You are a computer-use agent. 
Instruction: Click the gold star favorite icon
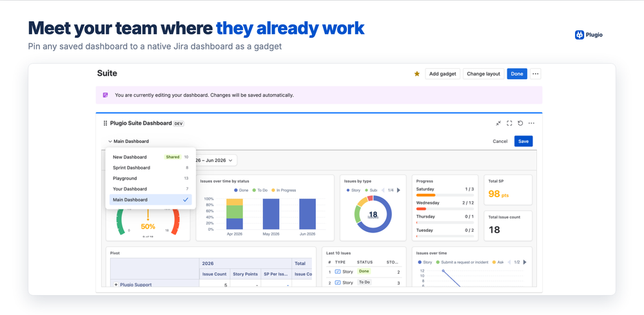point(417,74)
